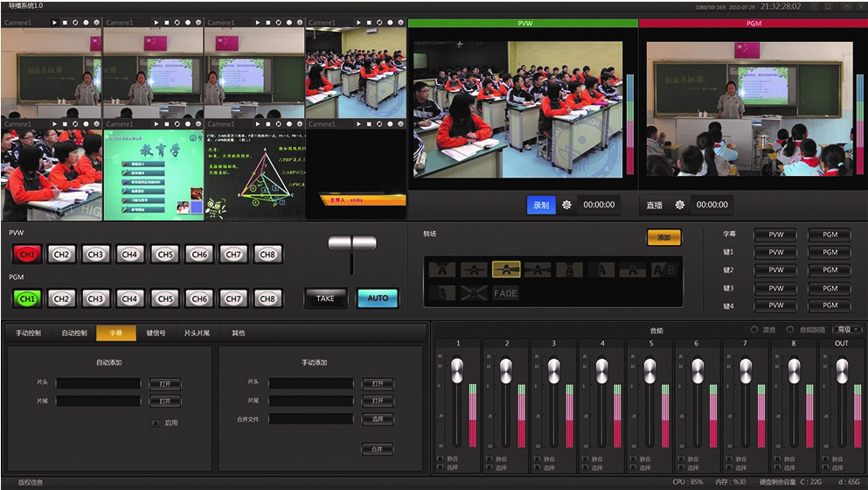Select the yellow highlighted transition icon
The width and height of the screenshot is (868, 490).
pyautogui.click(x=506, y=269)
